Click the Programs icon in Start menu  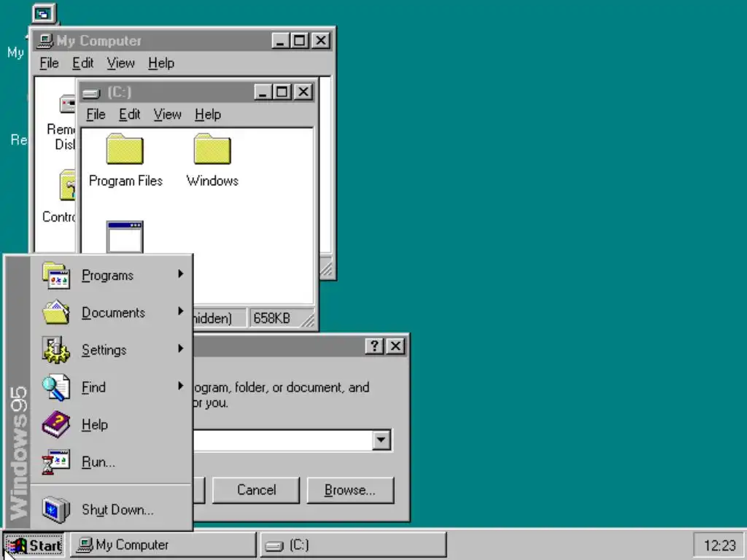point(55,275)
